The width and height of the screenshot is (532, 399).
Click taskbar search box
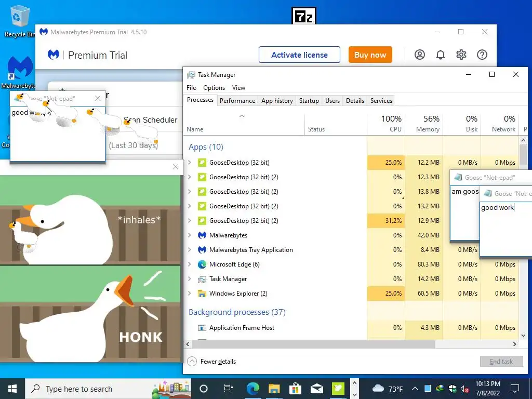108,389
